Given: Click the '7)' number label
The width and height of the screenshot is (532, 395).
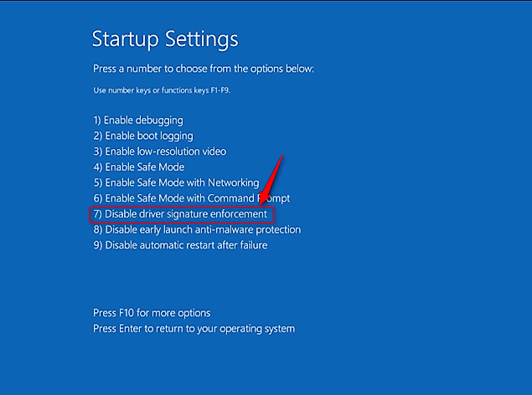Looking at the screenshot, I should pyautogui.click(x=97, y=214).
